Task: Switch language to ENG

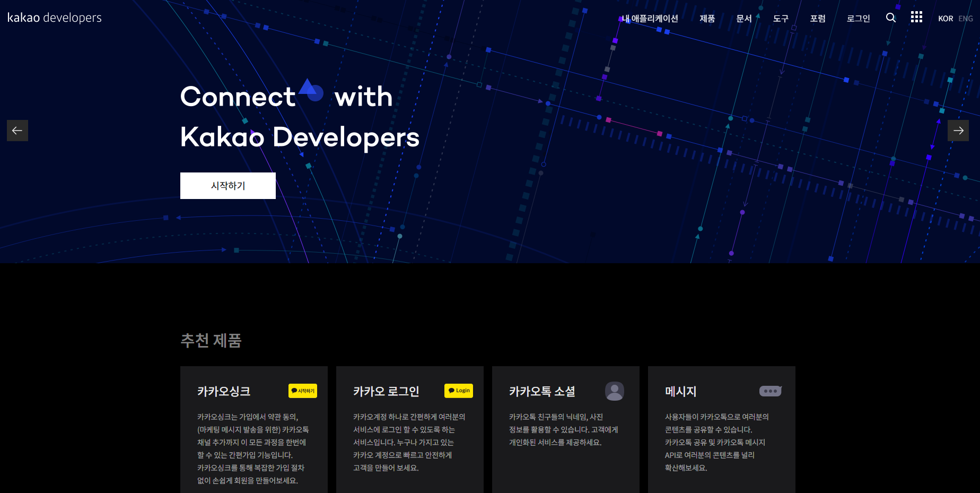Action: [x=966, y=19]
